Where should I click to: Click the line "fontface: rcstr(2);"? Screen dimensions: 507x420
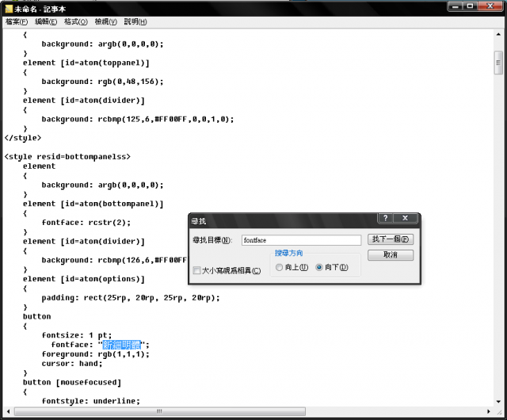click(x=86, y=223)
